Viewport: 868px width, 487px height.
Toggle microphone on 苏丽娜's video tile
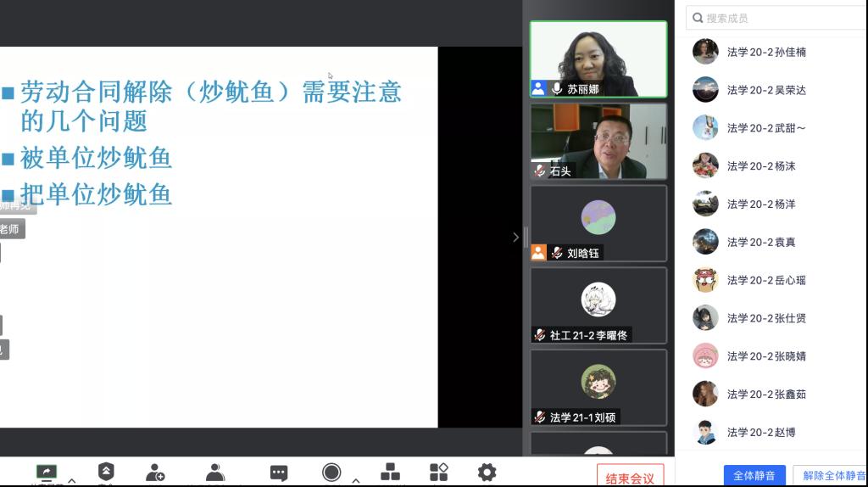pos(557,88)
